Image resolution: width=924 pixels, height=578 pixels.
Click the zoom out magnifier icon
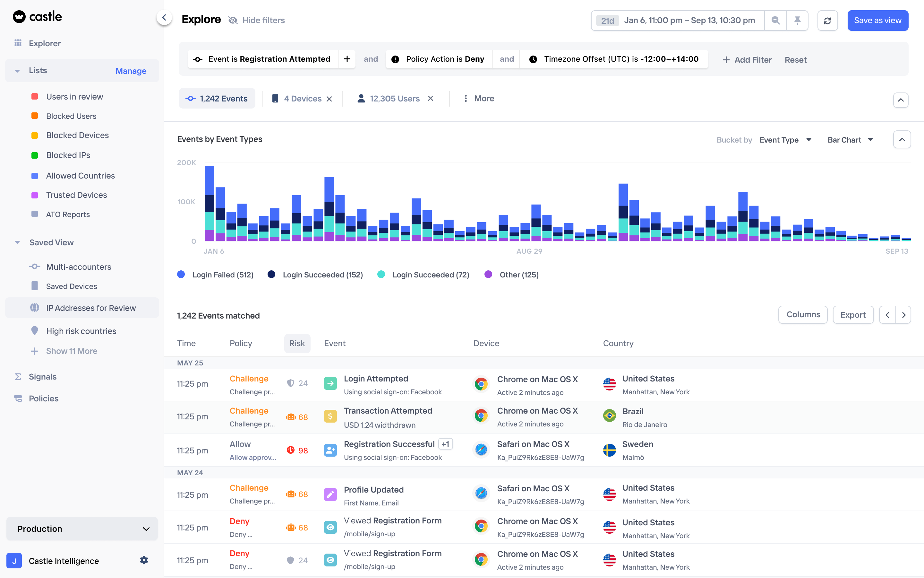pos(775,20)
